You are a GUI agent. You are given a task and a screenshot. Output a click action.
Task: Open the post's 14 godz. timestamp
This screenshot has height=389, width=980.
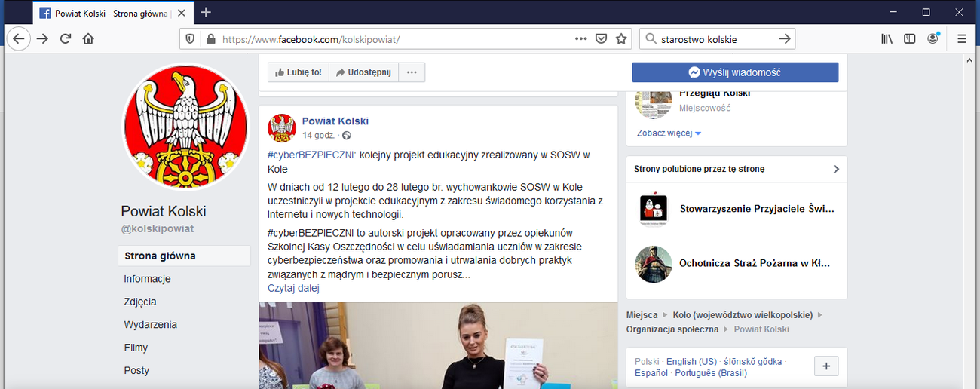pyautogui.click(x=319, y=136)
